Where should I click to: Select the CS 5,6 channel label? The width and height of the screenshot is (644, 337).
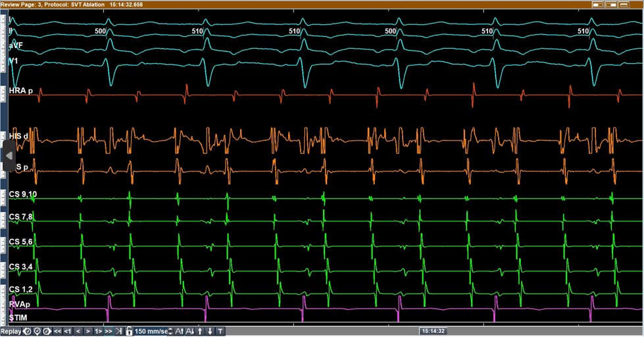click(20, 242)
